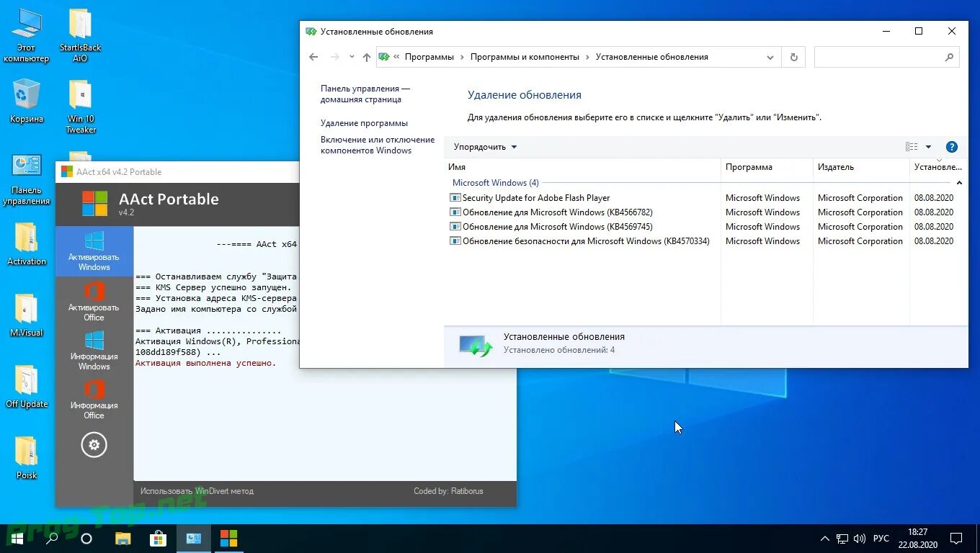Click Активировать Office in AAct sidebar
Screen dimensions: 980x553
coord(94,301)
